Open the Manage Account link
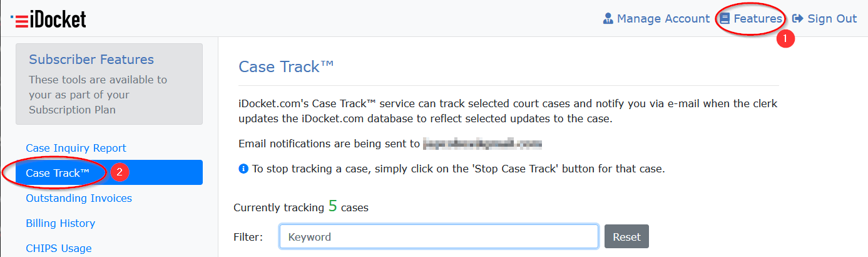 pyautogui.click(x=663, y=19)
